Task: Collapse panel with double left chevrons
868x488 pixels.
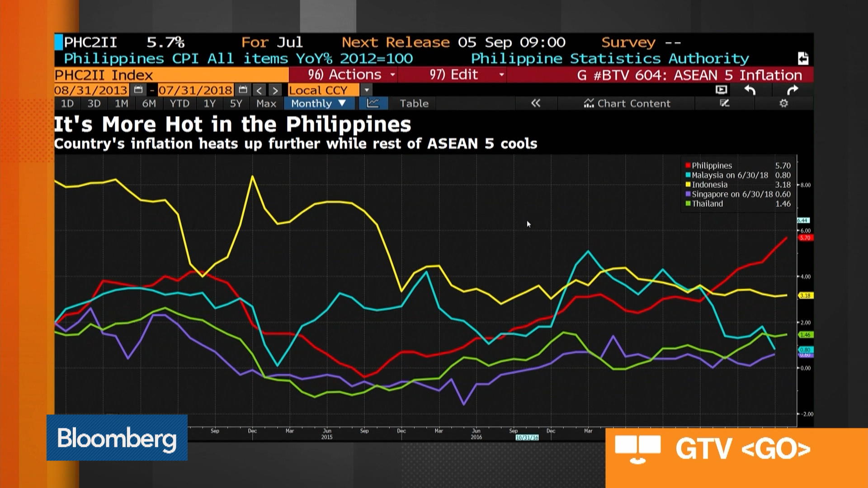Action: click(536, 103)
